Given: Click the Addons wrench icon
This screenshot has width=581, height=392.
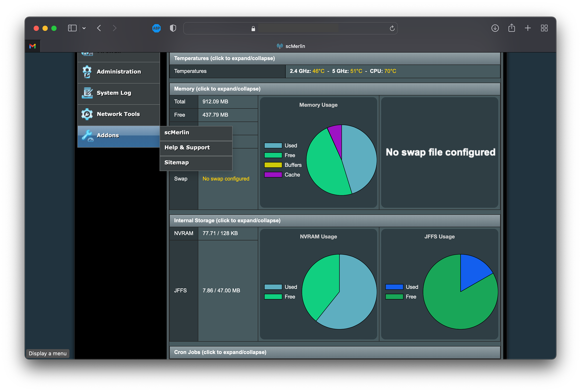Looking at the screenshot, I should (x=87, y=136).
